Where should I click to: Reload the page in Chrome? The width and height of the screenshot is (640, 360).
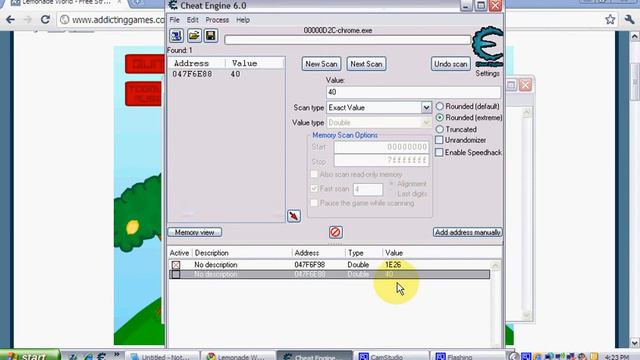45,20
